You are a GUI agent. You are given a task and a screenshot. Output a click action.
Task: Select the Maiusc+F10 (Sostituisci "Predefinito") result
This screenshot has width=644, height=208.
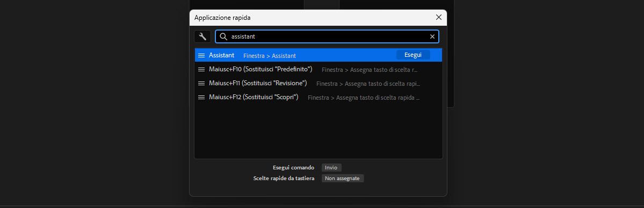click(x=319, y=69)
